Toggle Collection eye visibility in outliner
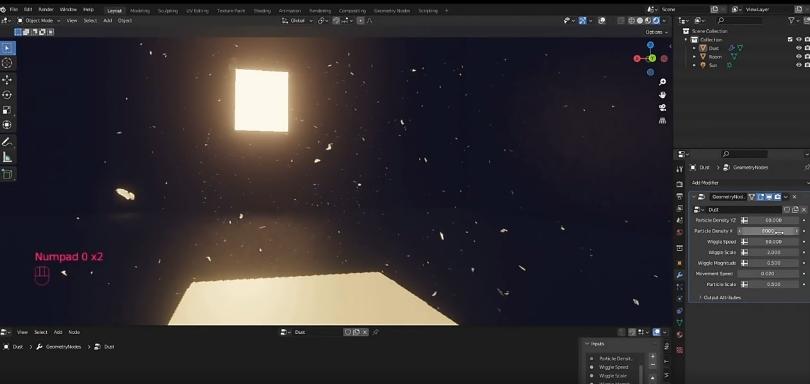The width and height of the screenshot is (810, 384). (x=799, y=39)
